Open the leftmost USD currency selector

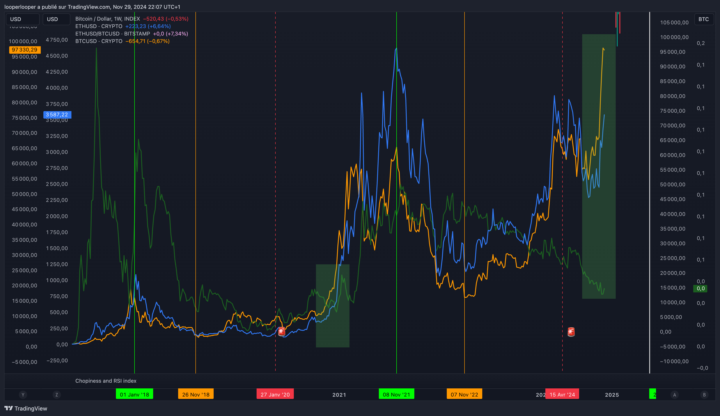click(x=15, y=19)
